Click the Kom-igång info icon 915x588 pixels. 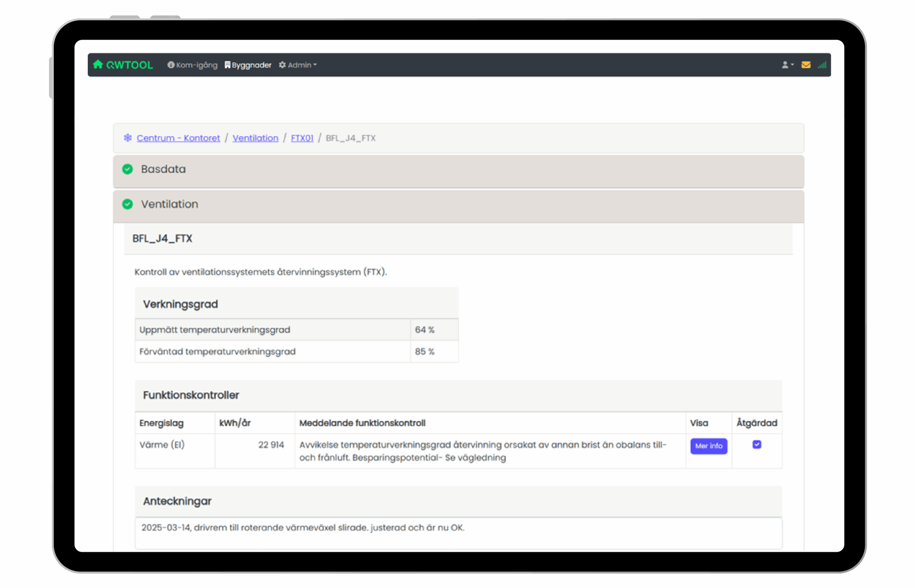171,65
